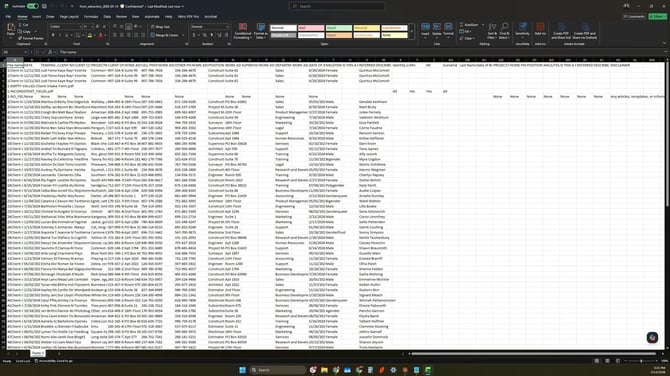Open Conditional Formatting
This screenshot has height=376, width=670.
pyautogui.click(x=243, y=31)
